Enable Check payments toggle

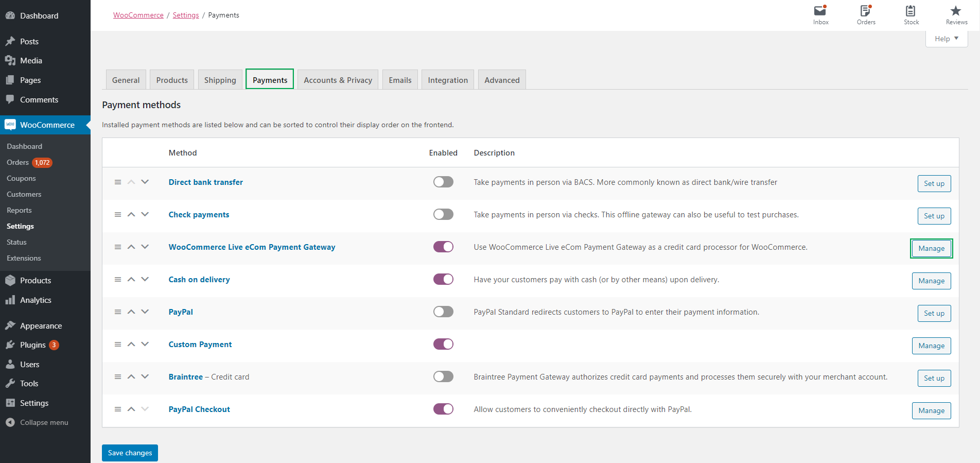point(443,214)
